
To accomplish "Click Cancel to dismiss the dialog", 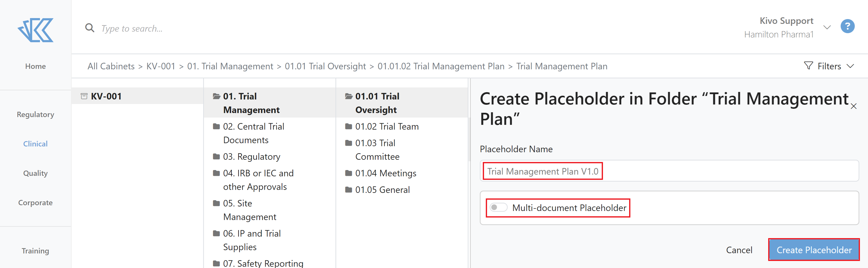I will pyautogui.click(x=739, y=250).
